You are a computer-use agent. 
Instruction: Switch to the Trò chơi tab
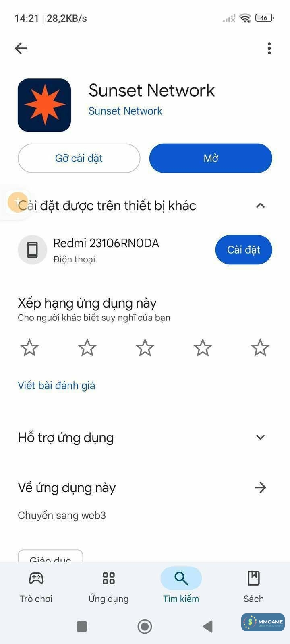pos(36,586)
